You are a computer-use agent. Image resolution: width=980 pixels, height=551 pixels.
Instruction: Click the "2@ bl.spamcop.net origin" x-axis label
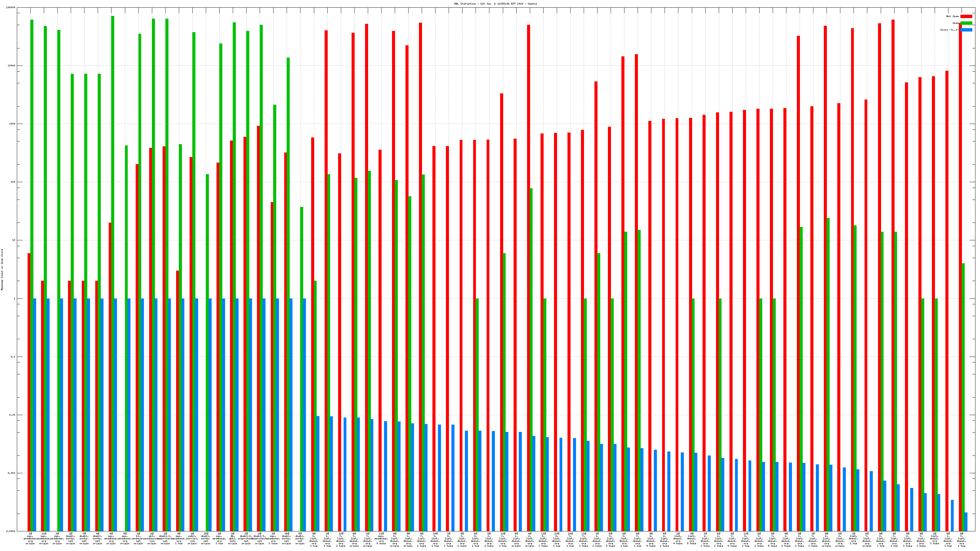pyautogui.click(x=138, y=538)
